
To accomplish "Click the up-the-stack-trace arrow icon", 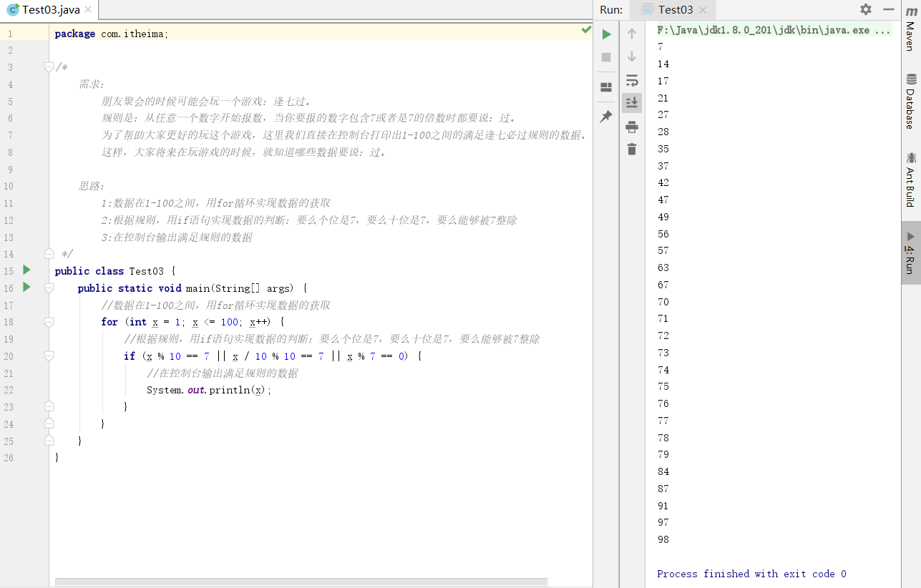I will click(631, 34).
